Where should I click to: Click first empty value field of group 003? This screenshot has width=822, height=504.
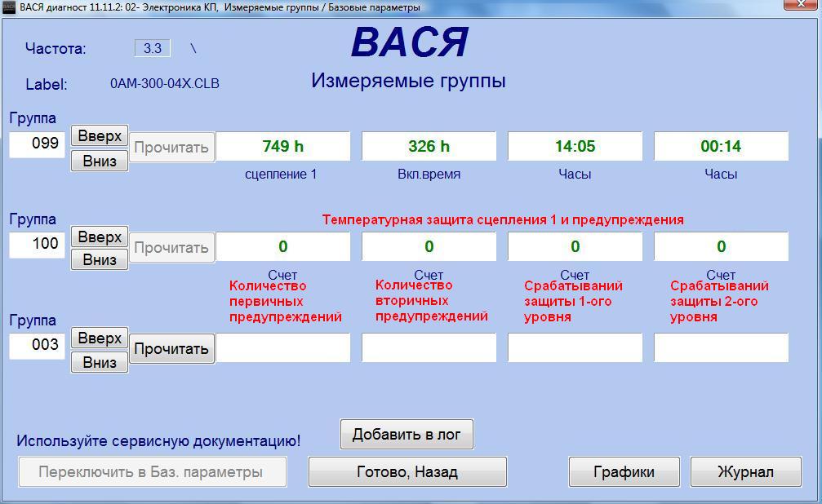coord(283,347)
